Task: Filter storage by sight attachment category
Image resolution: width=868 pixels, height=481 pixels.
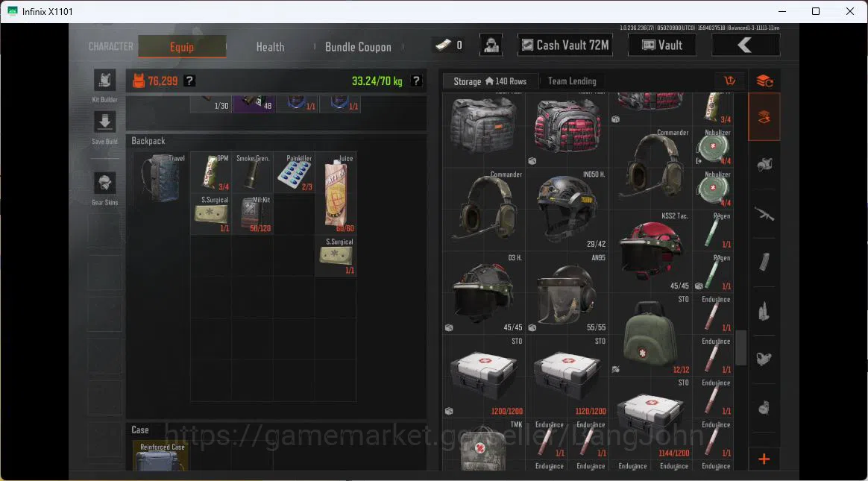Action: pyautogui.click(x=764, y=359)
